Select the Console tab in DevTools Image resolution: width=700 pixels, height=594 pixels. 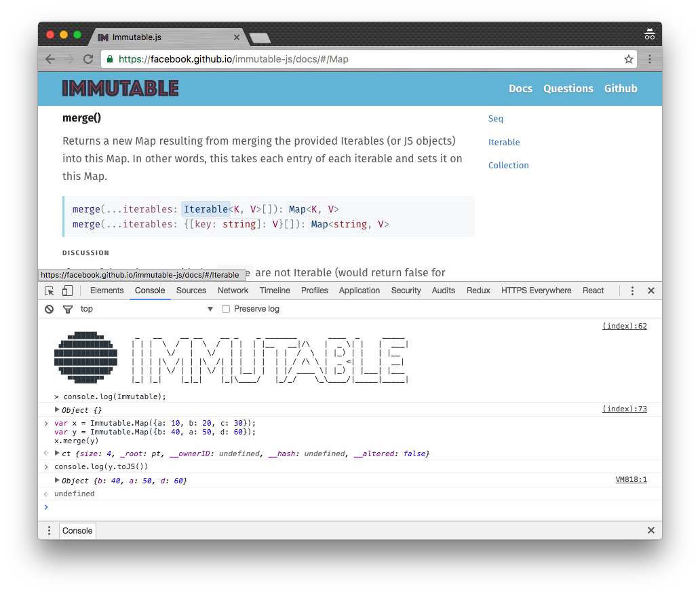pos(150,291)
